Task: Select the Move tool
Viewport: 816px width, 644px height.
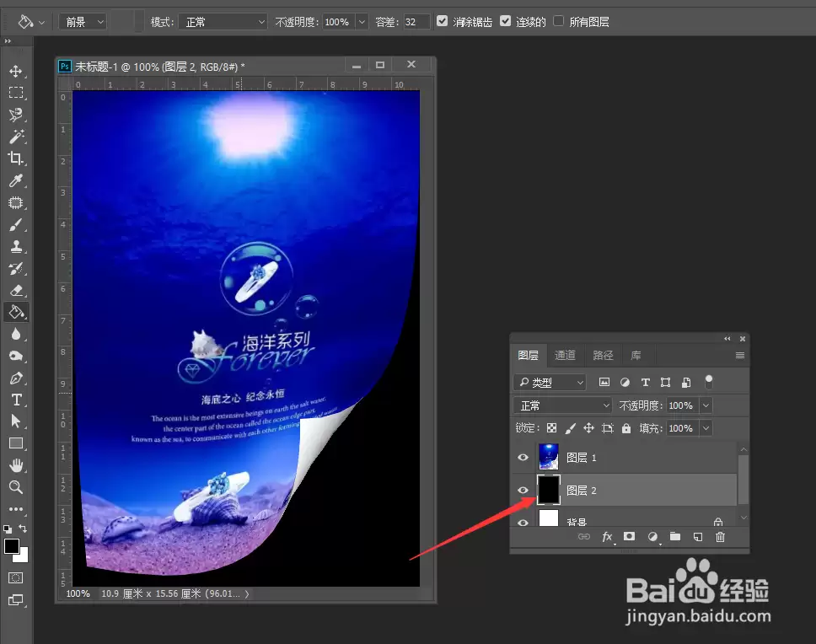Action: (16, 72)
